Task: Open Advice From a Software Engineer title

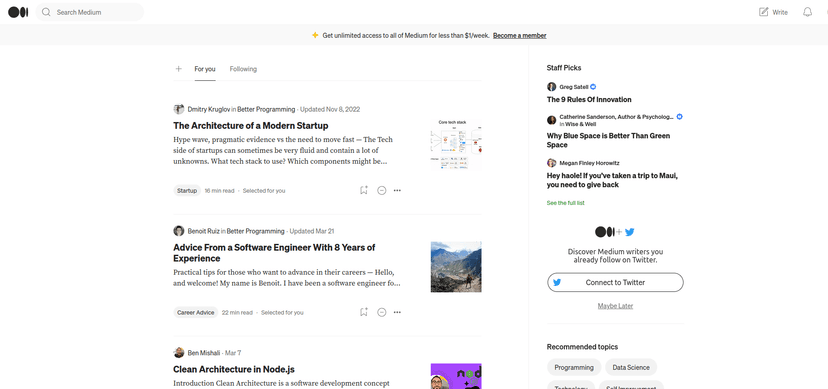Action: [274, 253]
